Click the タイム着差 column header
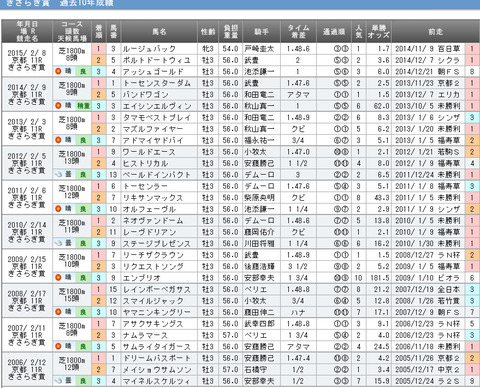Screen dimensions: 480x388 click(x=298, y=32)
